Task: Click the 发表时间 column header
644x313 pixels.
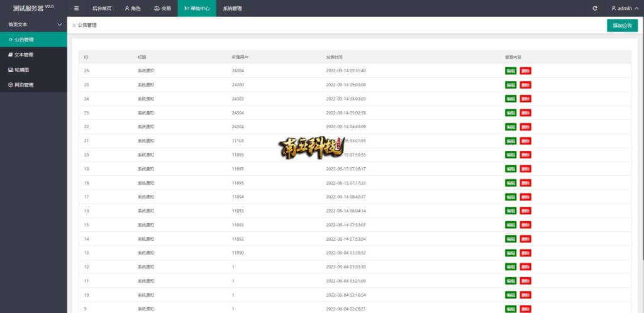Action: click(334, 57)
